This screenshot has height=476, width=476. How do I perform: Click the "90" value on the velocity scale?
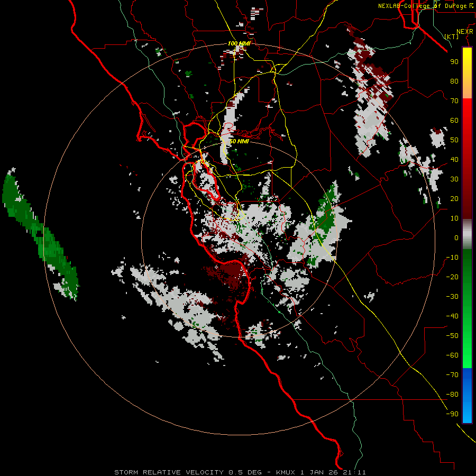pyautogui.click(x=454, y=62)
